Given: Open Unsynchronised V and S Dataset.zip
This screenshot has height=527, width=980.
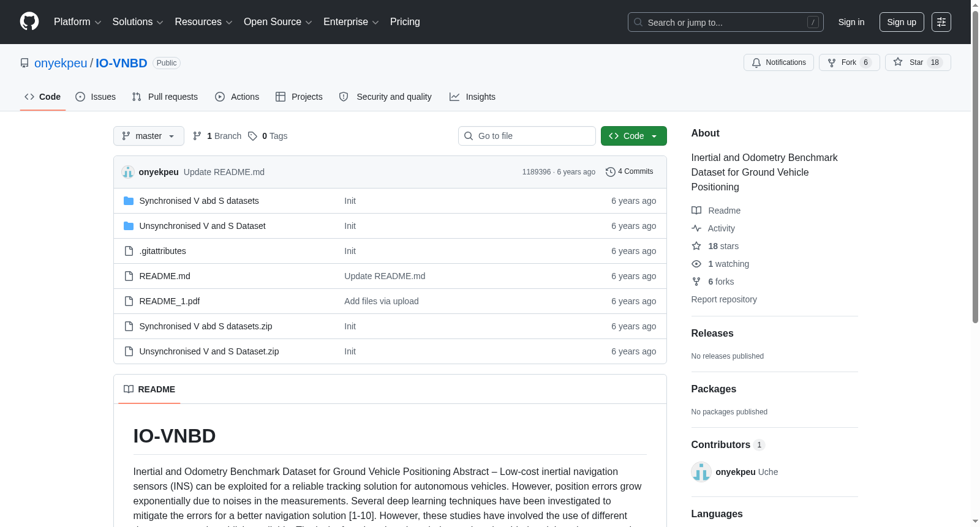Looking at the screenshot, I should 209,351.
